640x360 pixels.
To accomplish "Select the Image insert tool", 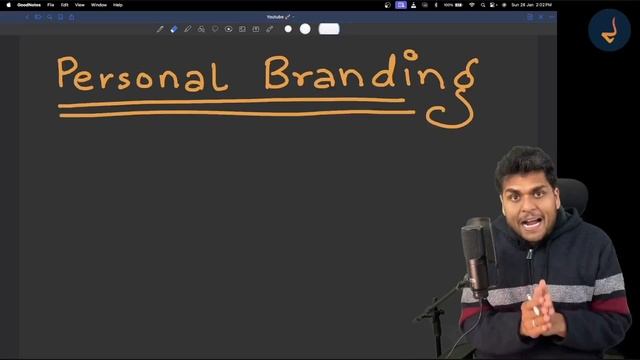I will (x=242, y=29).
